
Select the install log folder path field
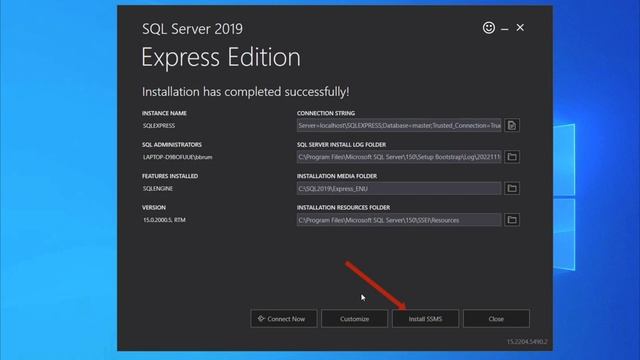tap(399, 157)
